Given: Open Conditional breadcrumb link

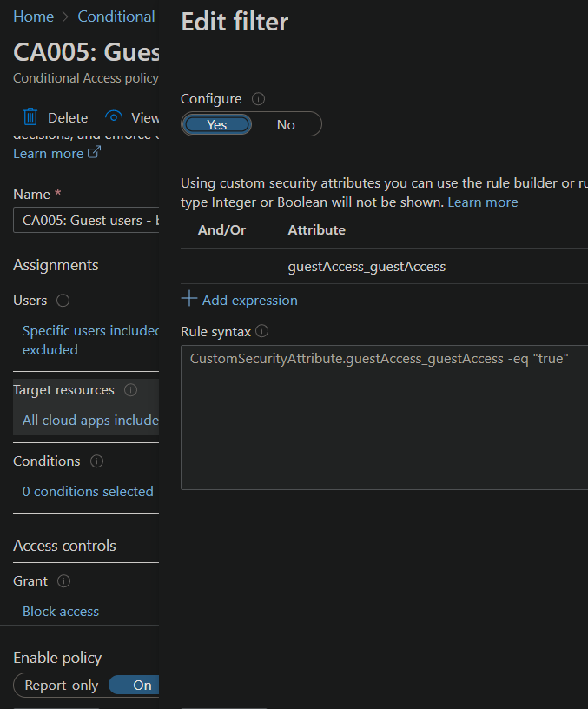Looking at the screenshot, I should pyautogui.click(x=116, y=17).
